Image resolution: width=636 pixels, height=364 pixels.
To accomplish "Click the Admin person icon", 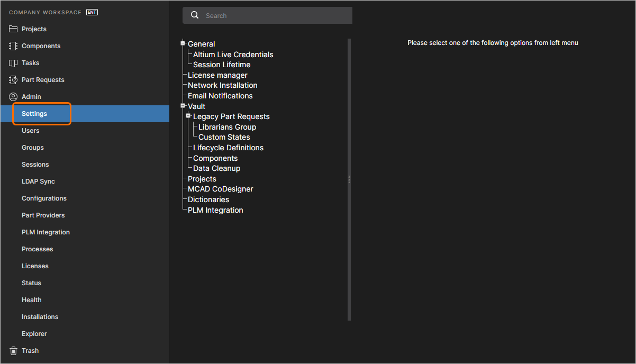I will point(13,96).
